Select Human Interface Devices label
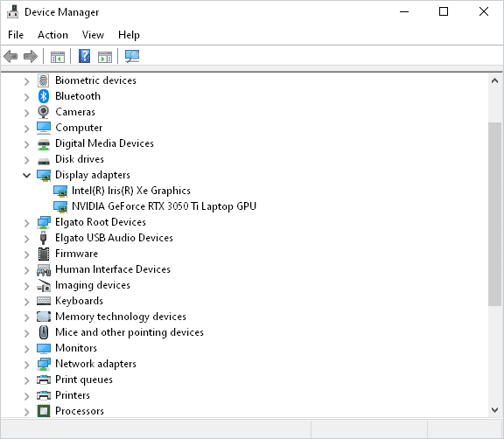Image resolution: width=504 pixels, height=439 pixels. click(x=113, y=269)
